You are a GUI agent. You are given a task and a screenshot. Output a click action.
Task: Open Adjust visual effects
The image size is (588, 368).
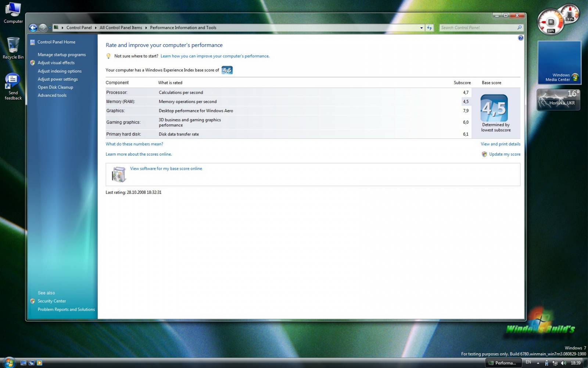(56, 63)
